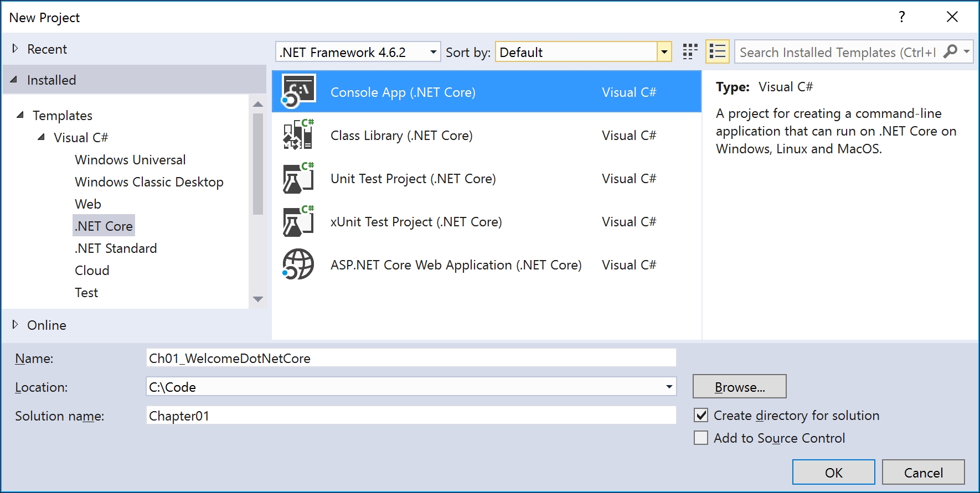
Task: Select xUnit Test Project (.NET Core) text
Action: [416, 221]
